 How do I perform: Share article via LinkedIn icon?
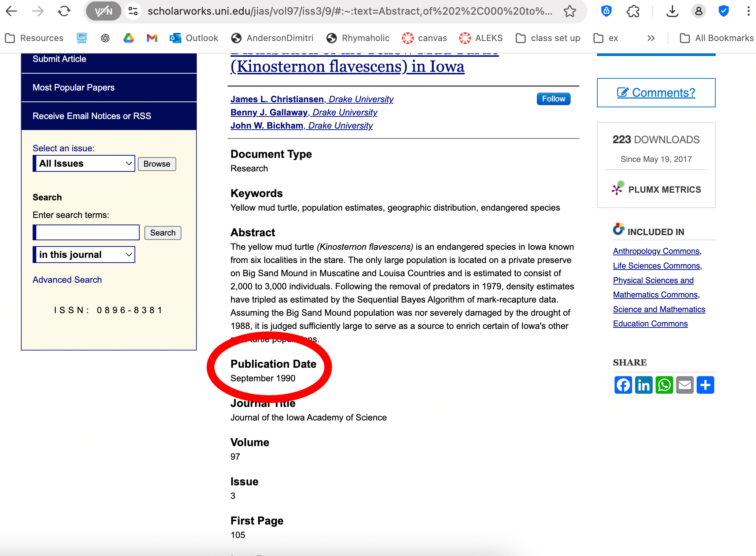click(643, 385)
